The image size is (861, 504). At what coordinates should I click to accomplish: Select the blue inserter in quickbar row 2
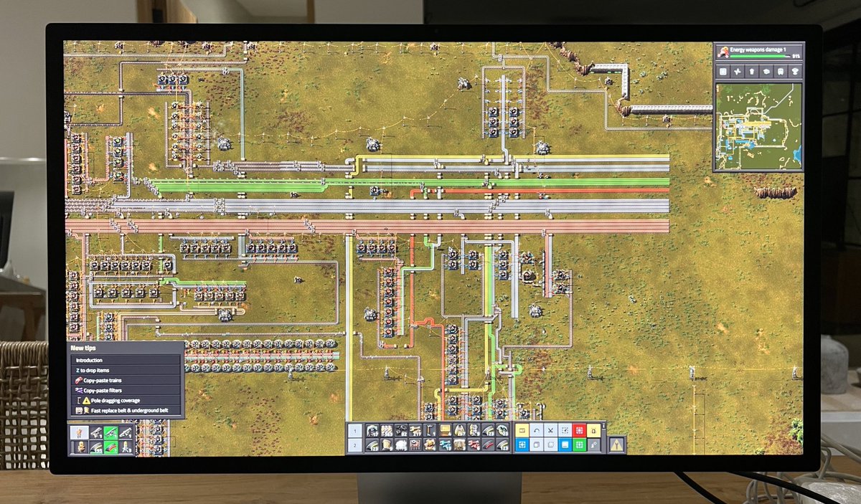[446, 445]
